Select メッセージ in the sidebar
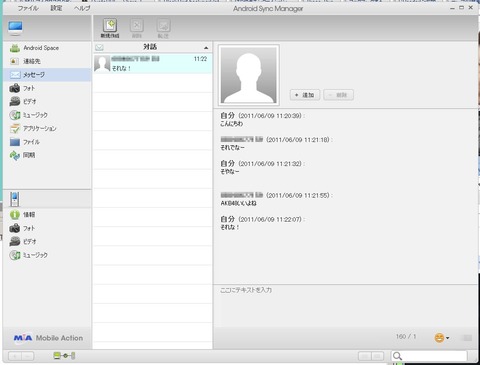This screenshot has width=480, height=365. (47, 75)
